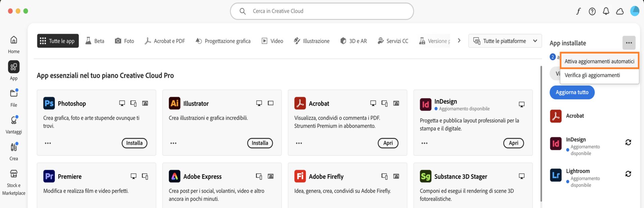Viewport: 644px width, 208px height.
Task: Click web platform icon on Adobe Firefly card
Action: point(396,176)
